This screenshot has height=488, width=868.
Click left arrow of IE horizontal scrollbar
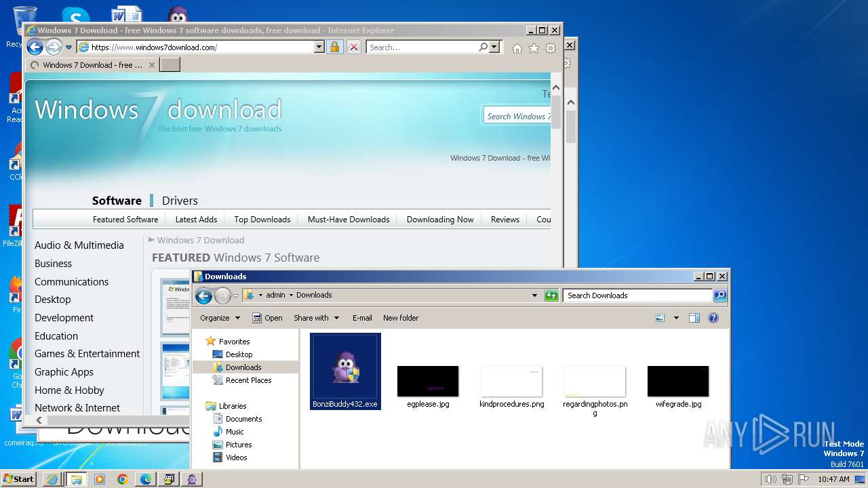[39, 420]
